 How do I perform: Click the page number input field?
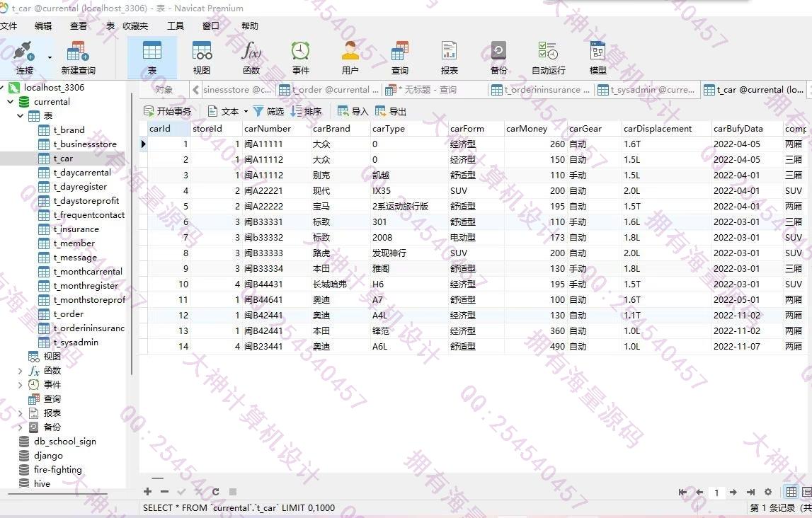click(x=716, y=493)
